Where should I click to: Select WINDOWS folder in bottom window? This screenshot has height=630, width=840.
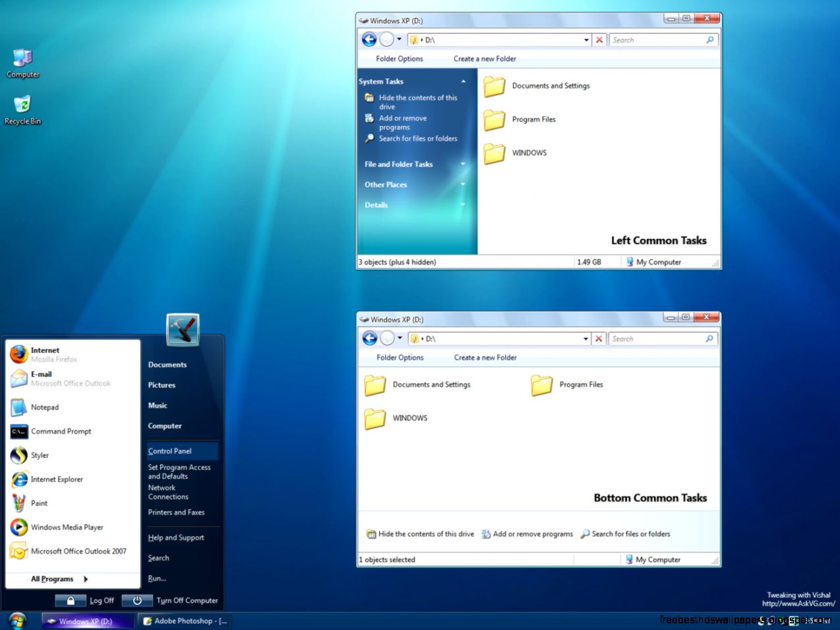pos(396,418)
